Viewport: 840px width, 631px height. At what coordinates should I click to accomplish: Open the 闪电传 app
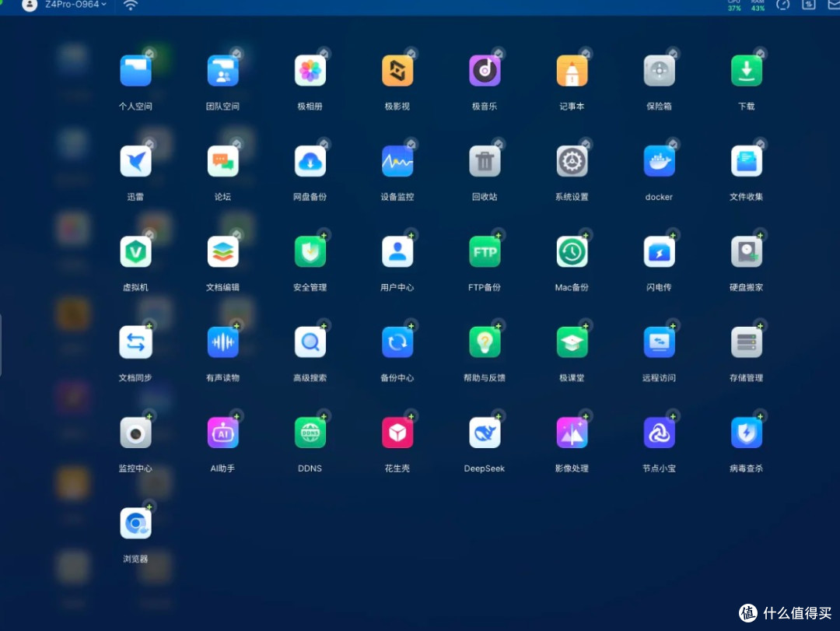click(660, 252)
